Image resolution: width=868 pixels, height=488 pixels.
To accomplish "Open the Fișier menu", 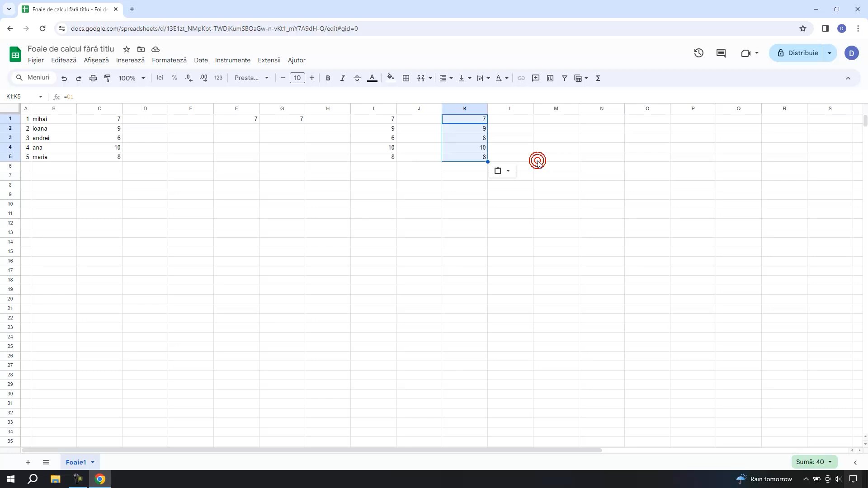I will (x=36, y=60).
